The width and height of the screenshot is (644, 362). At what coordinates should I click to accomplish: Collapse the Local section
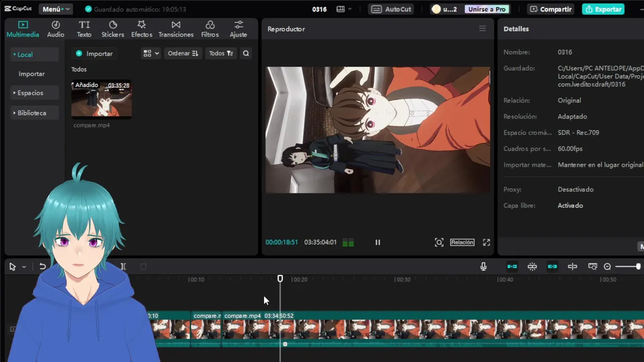pos(34,54)
